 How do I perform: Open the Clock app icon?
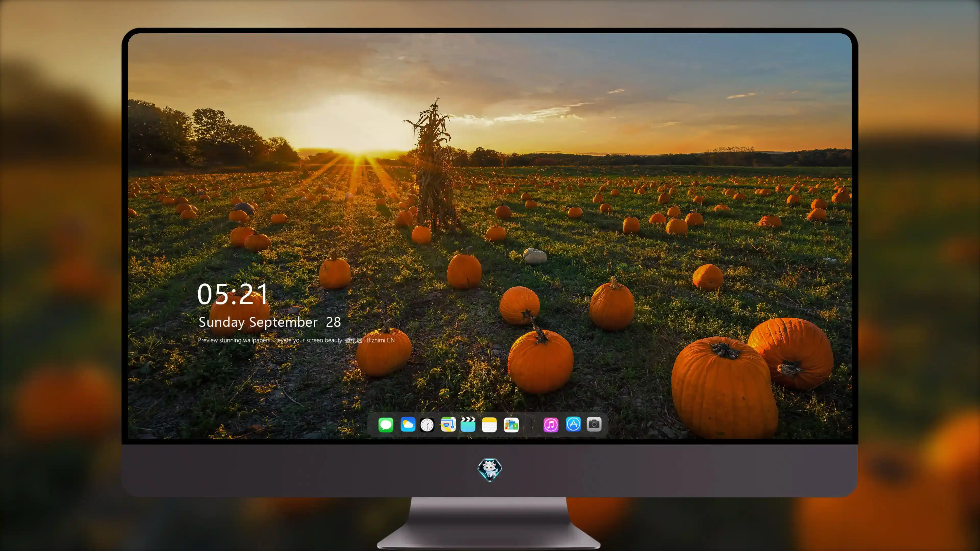coord(427,425)
